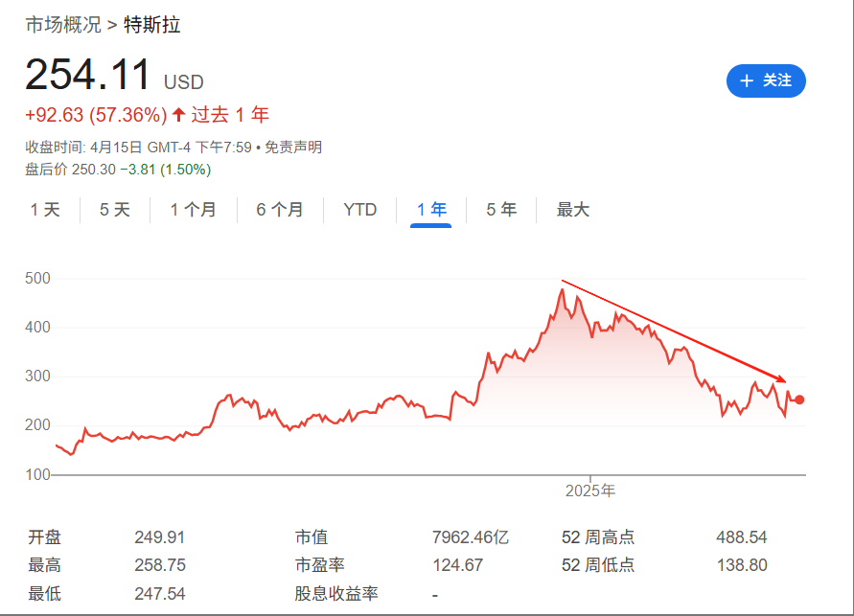The width and height of the screenshot is (854, 616).
Task: Click the 500 y-axis label
Action: [x=37, y=279]
